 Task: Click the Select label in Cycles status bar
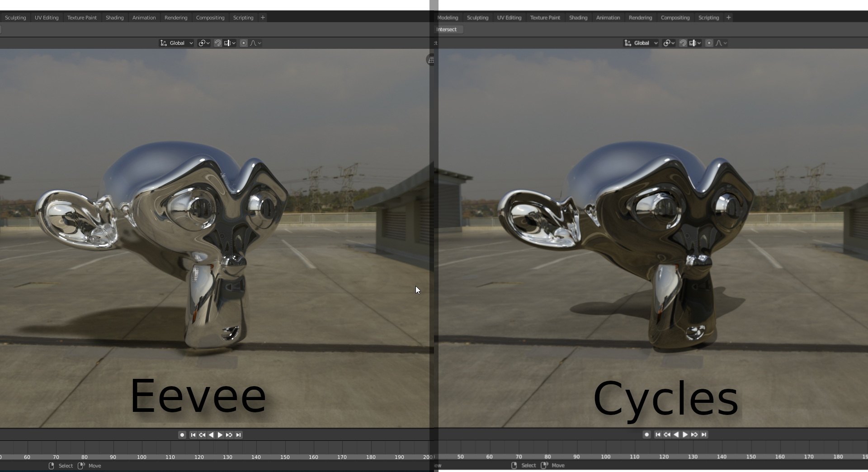tap(528, 465)
